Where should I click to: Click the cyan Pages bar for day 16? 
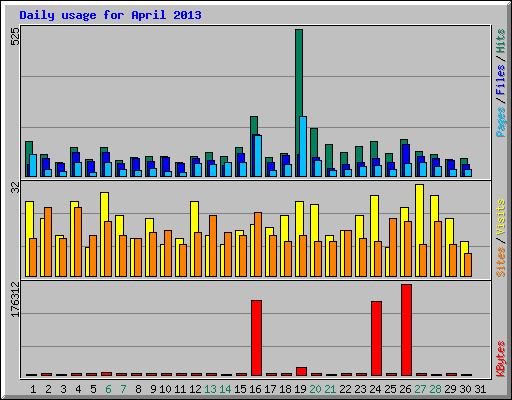258,156
